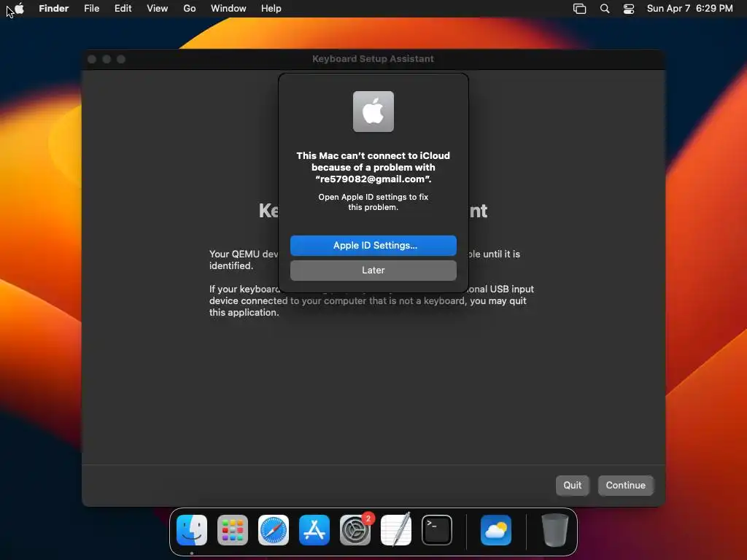Dismiss the iCloud dialog with Later
747x560 pixels.
point(373,271)
